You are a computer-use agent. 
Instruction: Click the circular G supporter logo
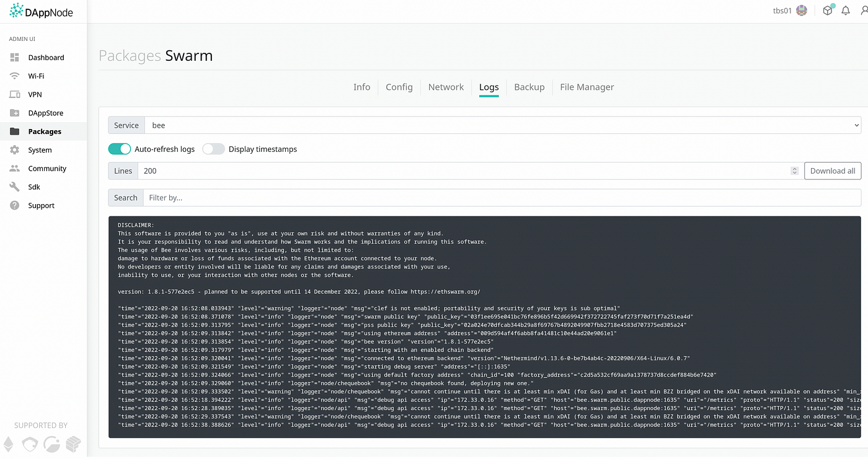click(x=52, y=443)
